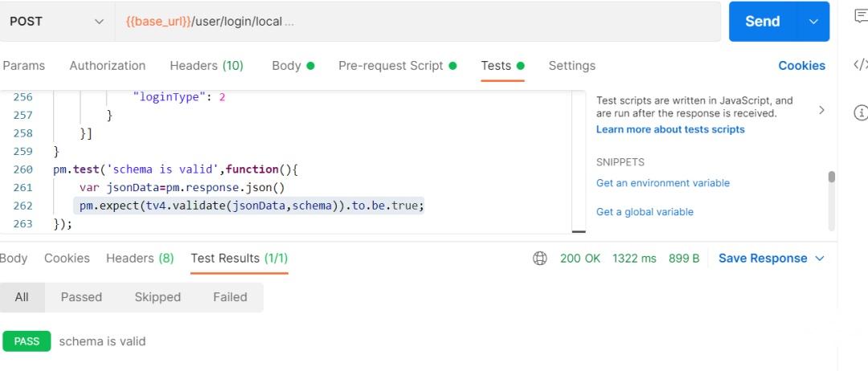
Task: Filter test results by Skipped
Action: point(158,297)
